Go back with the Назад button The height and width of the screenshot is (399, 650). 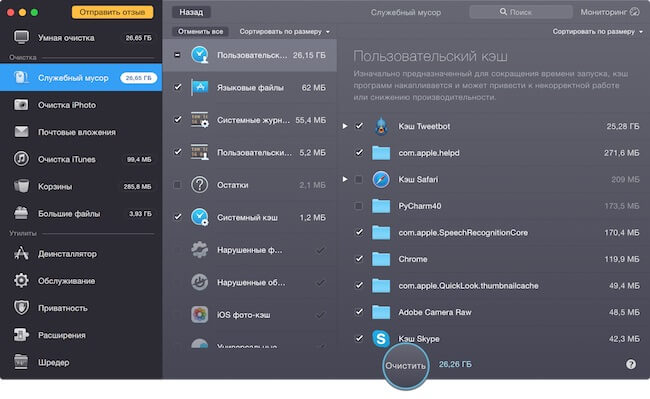click(191, 12)
